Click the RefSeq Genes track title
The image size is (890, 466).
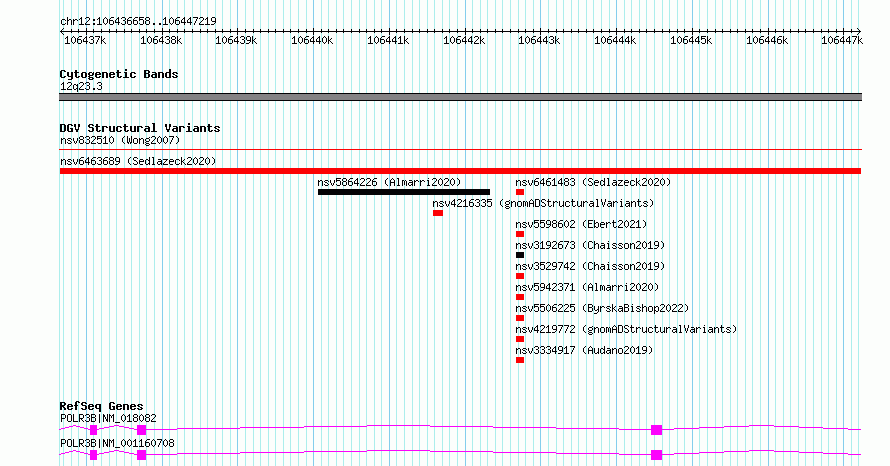[x=101, y=406]
